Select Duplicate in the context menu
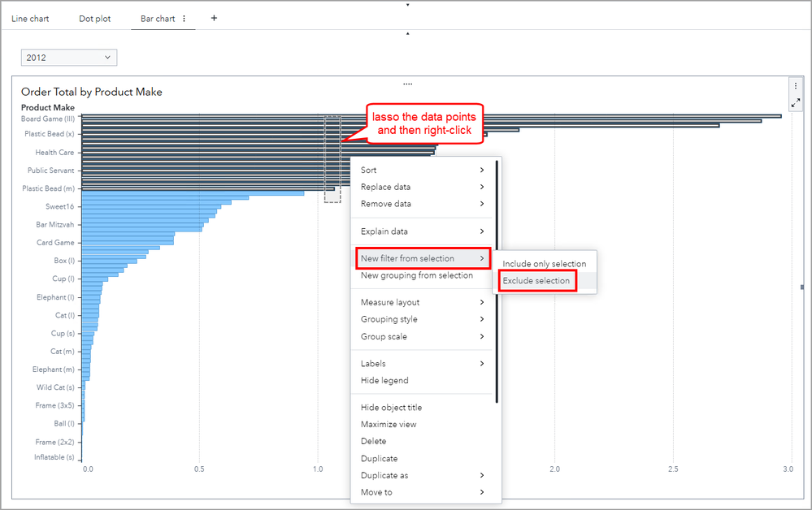Viewport: 812px width, 510px height. point(380,459)
